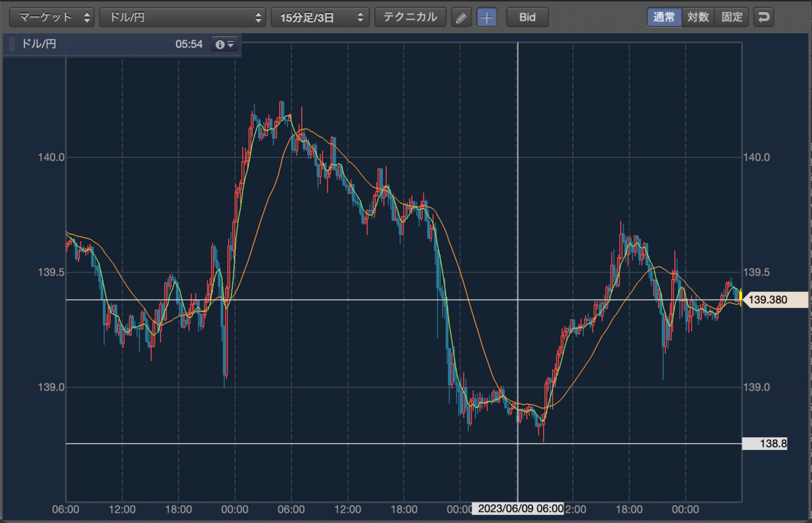Click the first 12:00 time axis label

point(122,509)
